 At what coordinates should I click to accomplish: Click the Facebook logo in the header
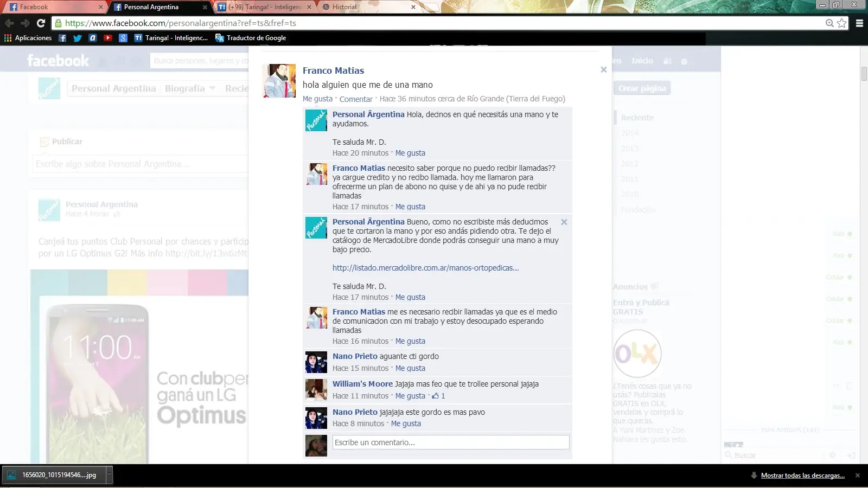point(58,60)
